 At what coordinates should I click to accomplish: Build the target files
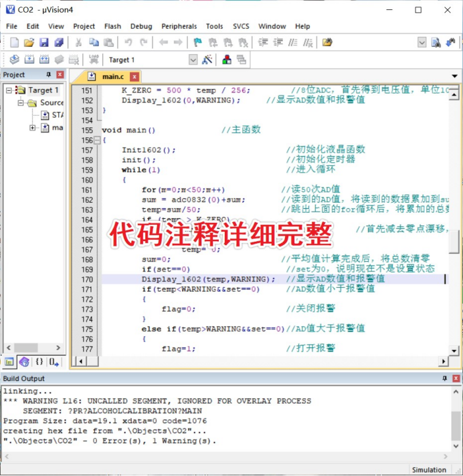pos(29,60)
